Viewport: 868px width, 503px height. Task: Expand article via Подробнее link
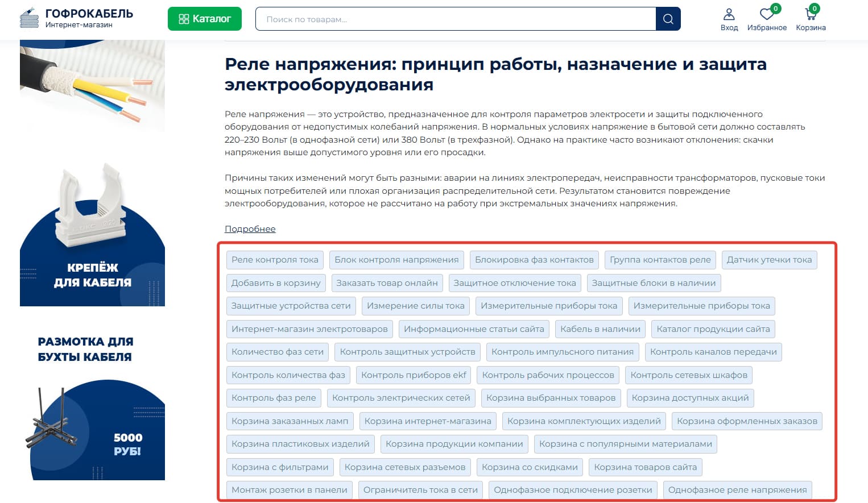click(250, 229)
